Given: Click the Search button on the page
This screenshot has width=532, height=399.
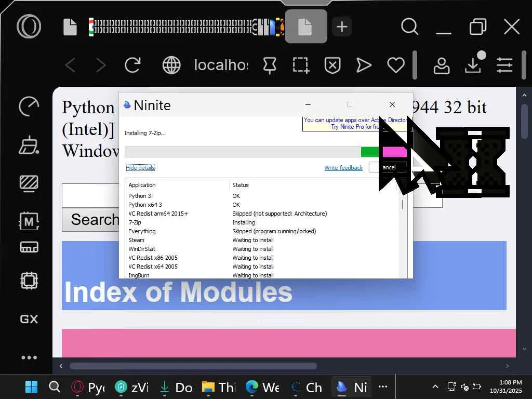Looking at the screenshot, I should tap(91, 220).
